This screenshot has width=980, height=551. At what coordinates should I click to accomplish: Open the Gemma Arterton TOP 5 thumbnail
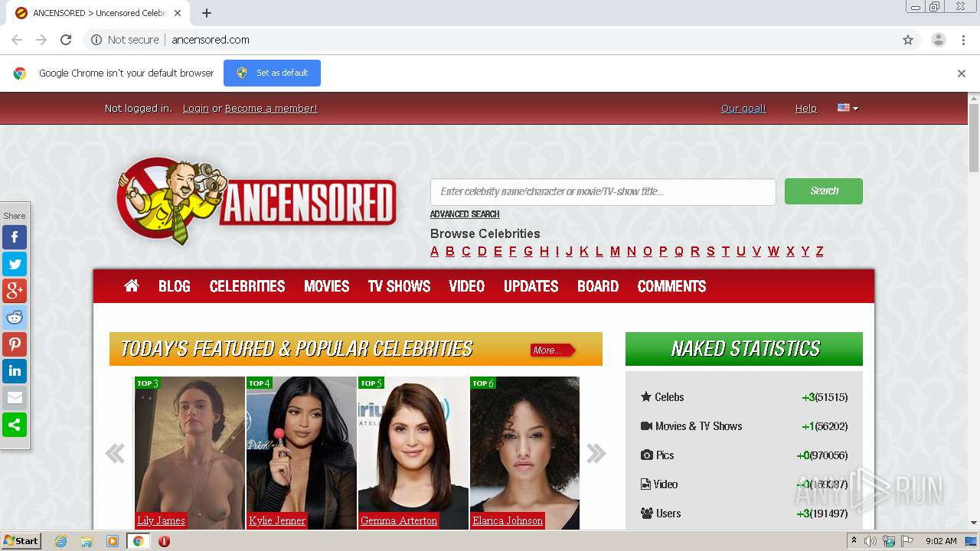(x=413, y=453)
